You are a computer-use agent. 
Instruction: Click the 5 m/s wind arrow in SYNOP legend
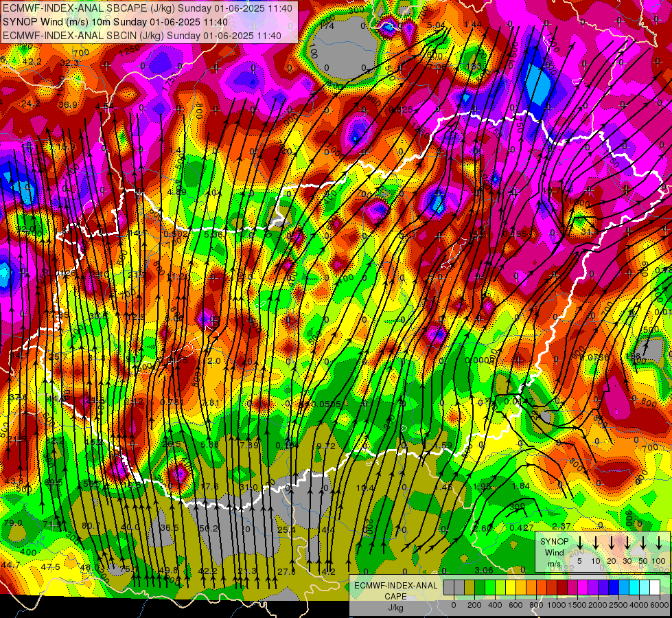[x=579, y=543]
